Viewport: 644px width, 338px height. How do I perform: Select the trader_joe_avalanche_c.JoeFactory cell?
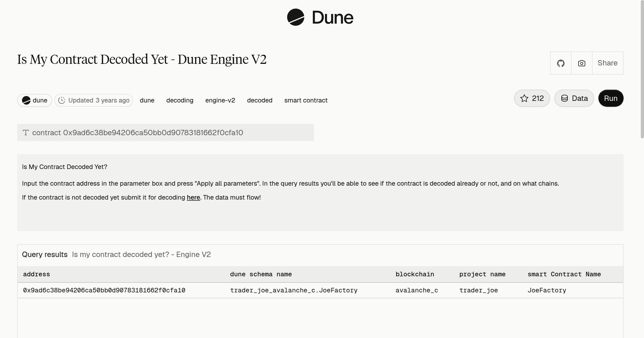(294, 290)
